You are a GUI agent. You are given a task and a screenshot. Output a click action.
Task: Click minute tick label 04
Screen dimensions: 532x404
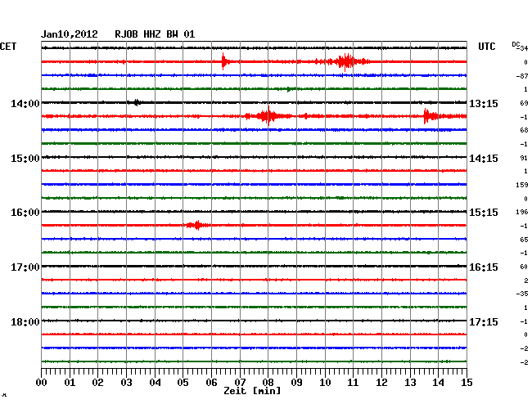[x=155, y=383]
